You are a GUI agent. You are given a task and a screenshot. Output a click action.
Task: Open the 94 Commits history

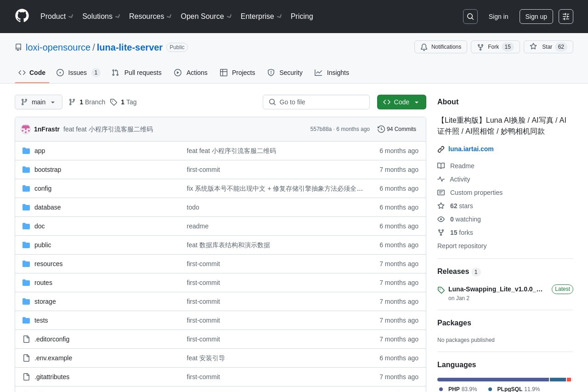[397, 129]
